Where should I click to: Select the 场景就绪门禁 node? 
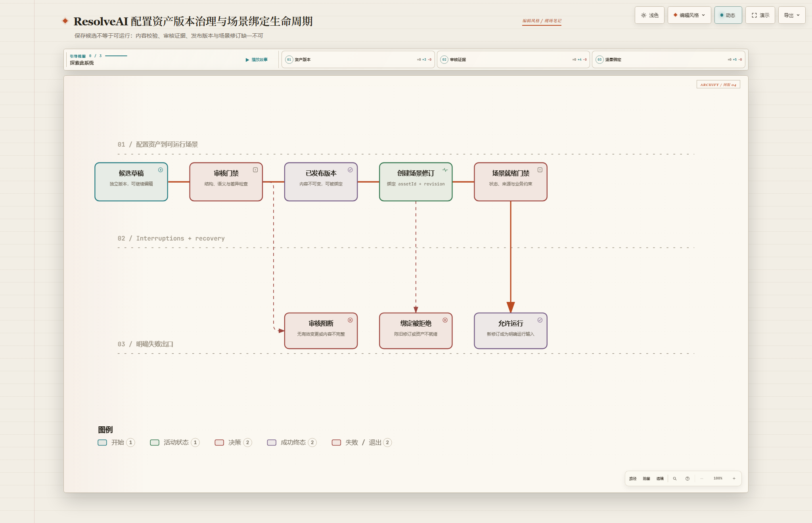511,182
